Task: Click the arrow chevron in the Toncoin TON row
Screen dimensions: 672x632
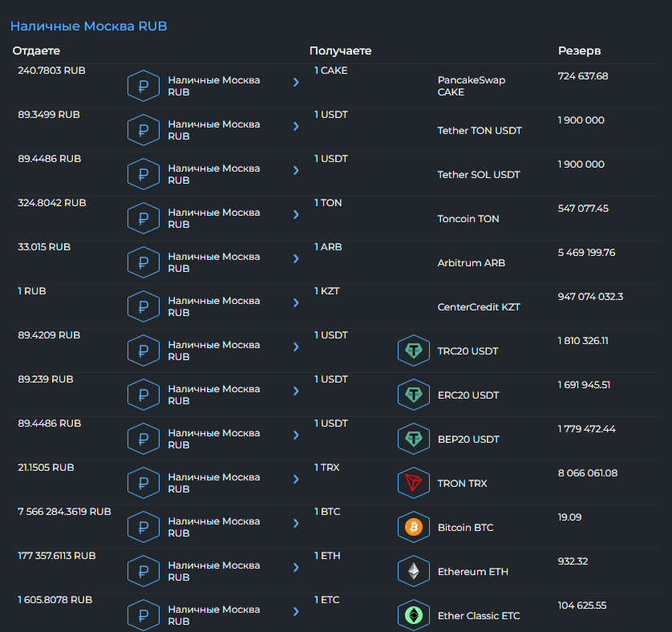Action: pos(296,214)
